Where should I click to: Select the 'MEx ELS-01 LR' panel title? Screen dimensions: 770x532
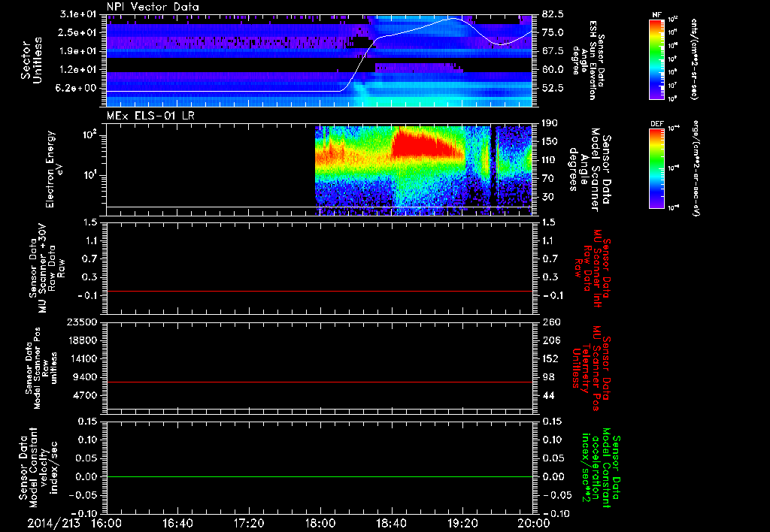tap(150, 116)
